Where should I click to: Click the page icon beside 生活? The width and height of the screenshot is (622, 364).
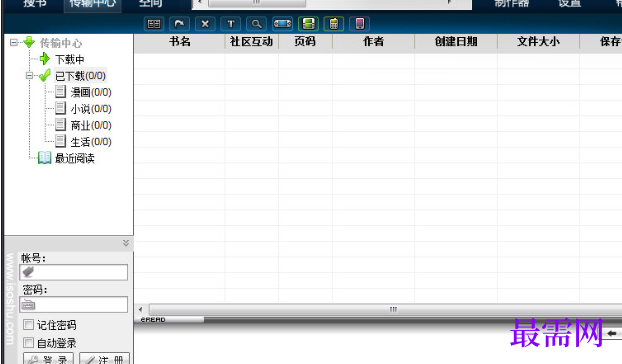[x=60, y=141]
